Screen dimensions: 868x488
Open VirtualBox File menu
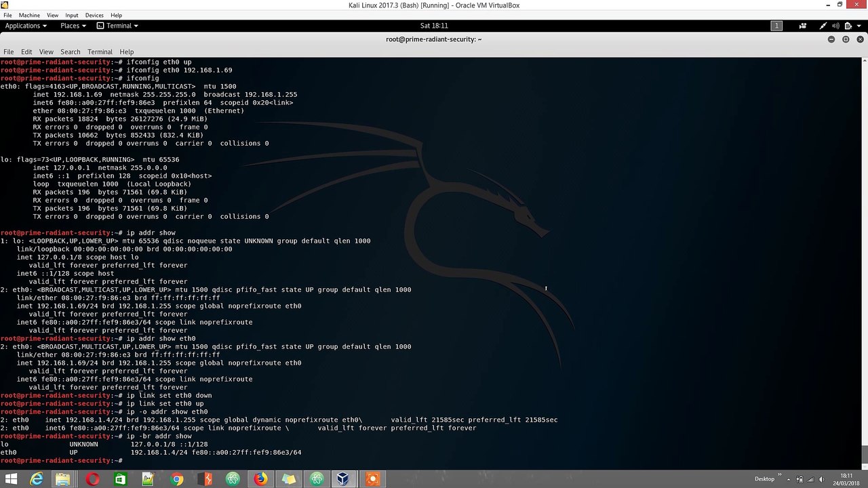tap(7, 15)
